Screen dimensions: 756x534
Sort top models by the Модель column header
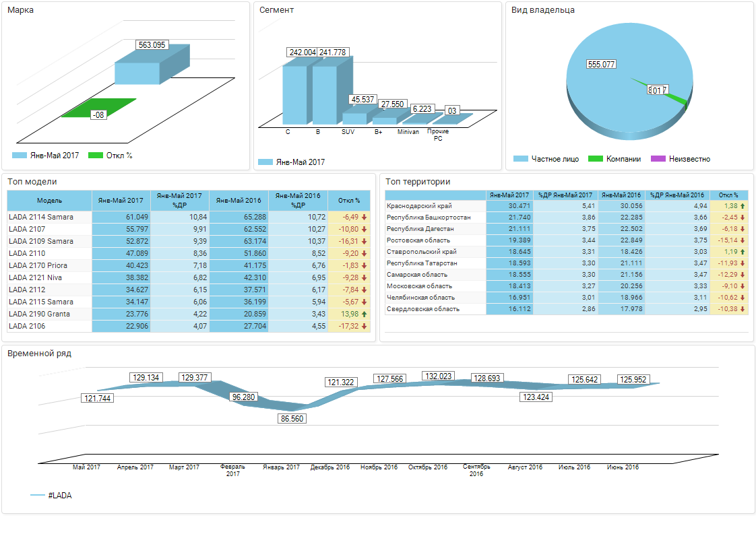49,200
